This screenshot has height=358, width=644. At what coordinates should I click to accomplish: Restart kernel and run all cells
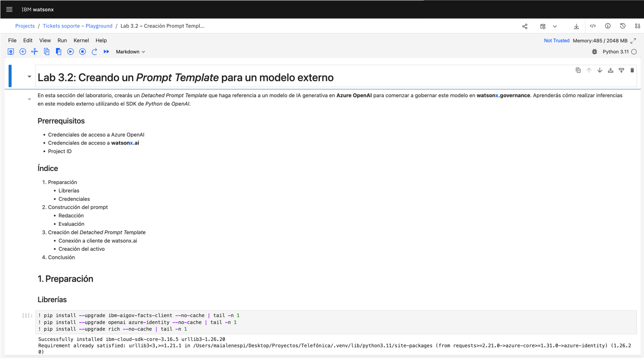click(x=106, y=52)
